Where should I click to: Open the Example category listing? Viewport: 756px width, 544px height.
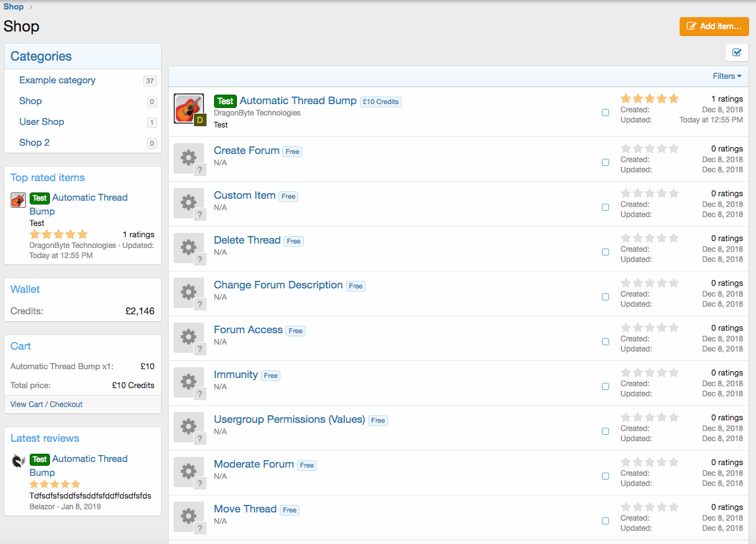coord(57,80)
